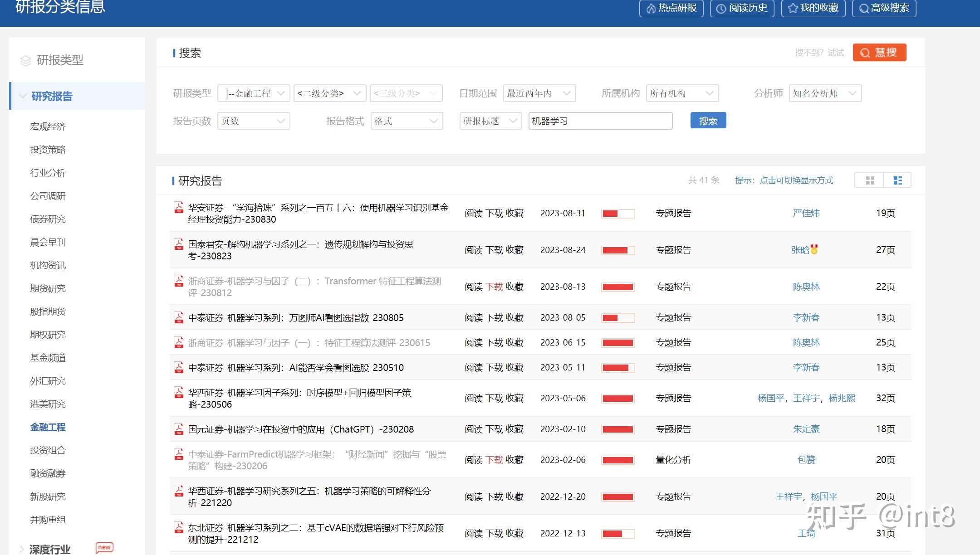This screenshot has height=555, width=980.
Task: Expand the 所属机构 所有机构 dropdown
Action: tap(682, 93)
